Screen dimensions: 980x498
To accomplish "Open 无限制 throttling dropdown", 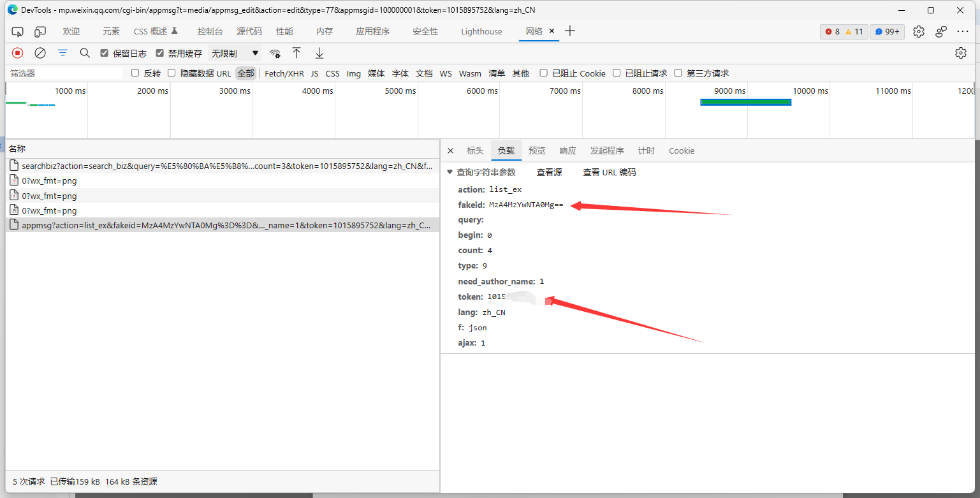I will pyautogui.click(x=235, y=54).
